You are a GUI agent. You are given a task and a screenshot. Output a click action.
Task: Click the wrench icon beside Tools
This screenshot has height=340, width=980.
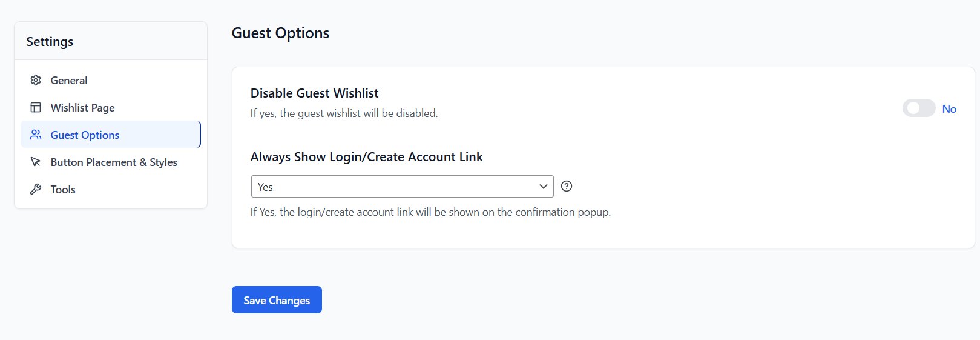click(36, 189)
